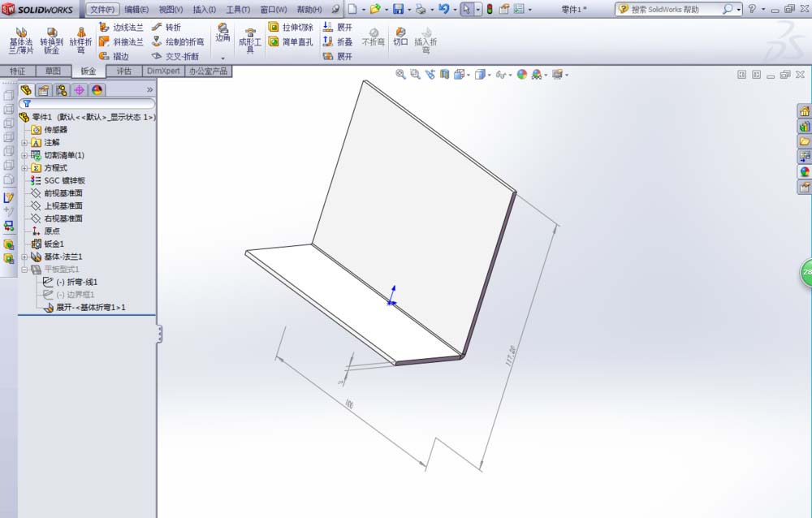
Task: Select the 右视基准面 plane
Action: pos(57,218)
